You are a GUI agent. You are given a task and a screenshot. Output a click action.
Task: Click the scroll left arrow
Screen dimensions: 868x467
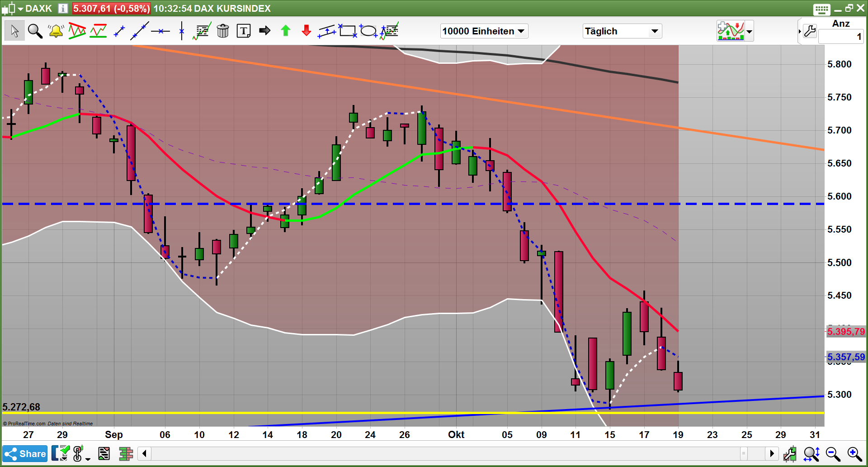144,453
